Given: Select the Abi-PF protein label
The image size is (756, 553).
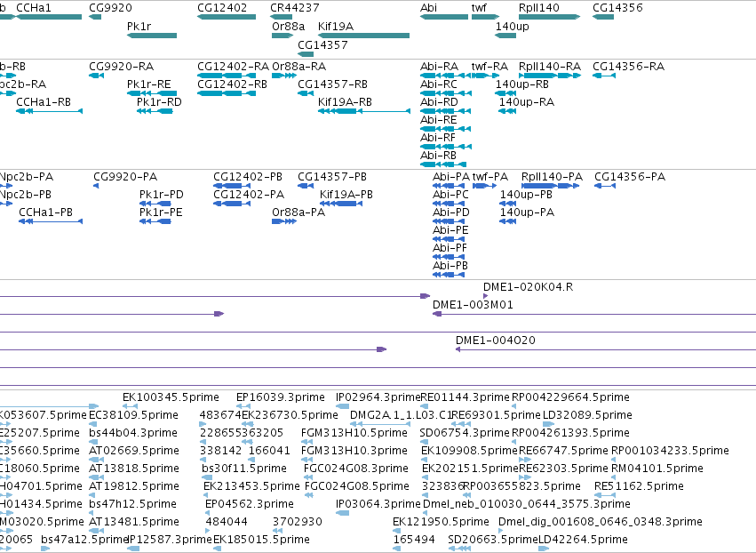Looking at the screenshot, I should [x=450, y=247].
